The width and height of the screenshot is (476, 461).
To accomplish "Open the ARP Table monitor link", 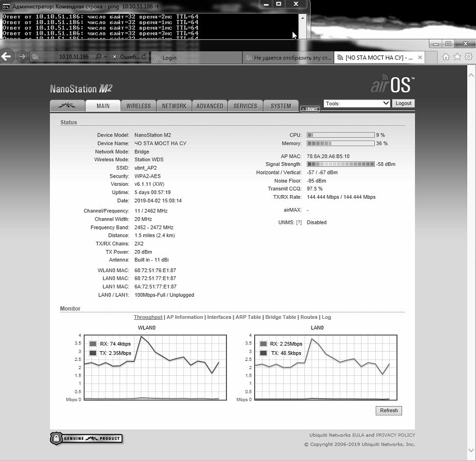I will point(248,317).
